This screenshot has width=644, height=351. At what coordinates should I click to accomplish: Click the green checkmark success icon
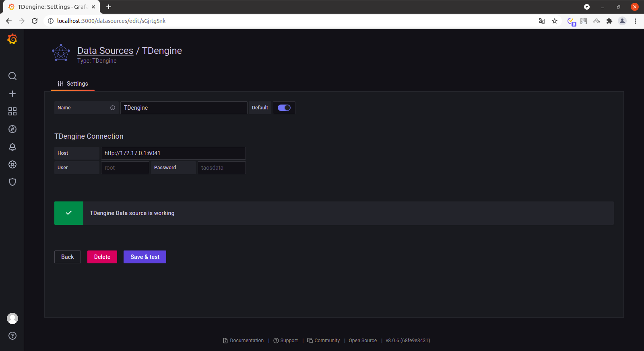tap(69, 213)
